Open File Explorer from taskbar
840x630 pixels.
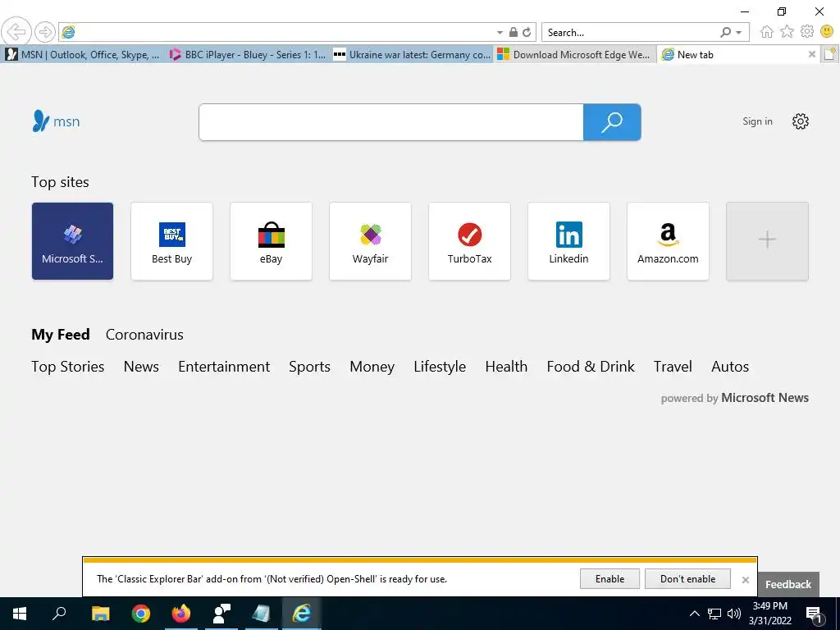pos(100,614)
